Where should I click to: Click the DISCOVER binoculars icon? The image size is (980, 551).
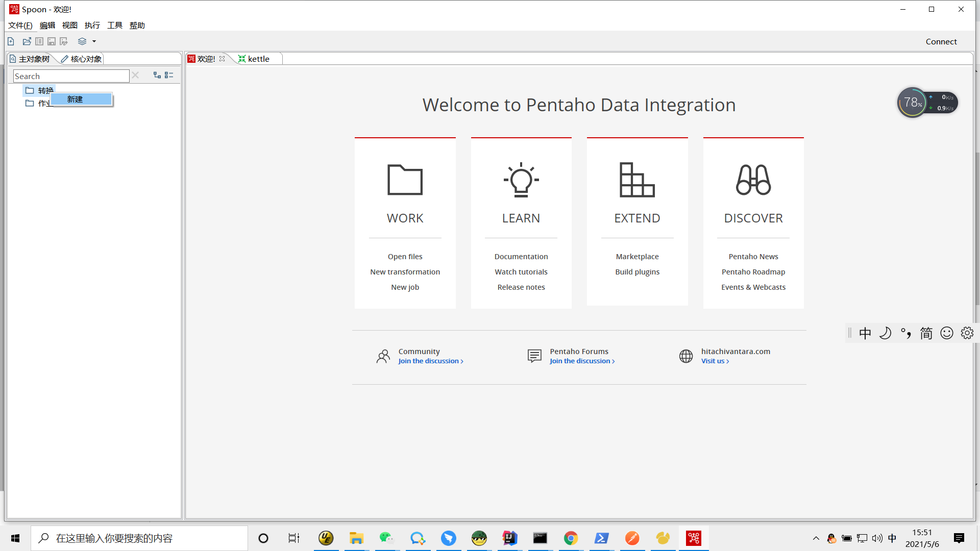click(x=753, y=180)
